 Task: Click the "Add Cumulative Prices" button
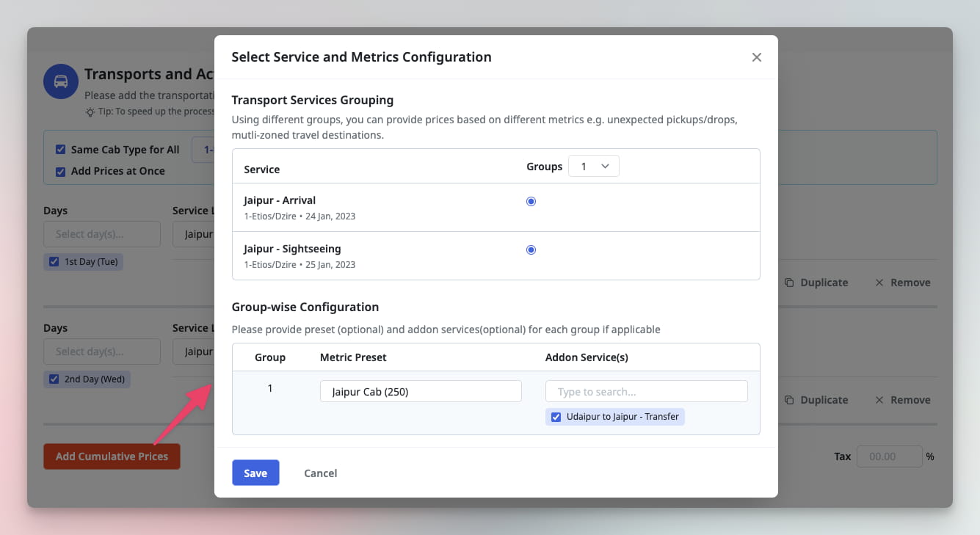coord(112,456)
